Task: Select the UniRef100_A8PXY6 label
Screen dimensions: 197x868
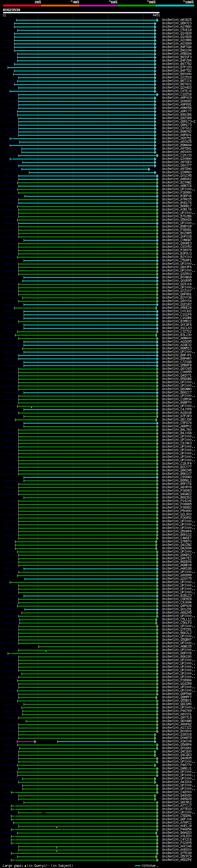Action: click(x=176, y=653)
